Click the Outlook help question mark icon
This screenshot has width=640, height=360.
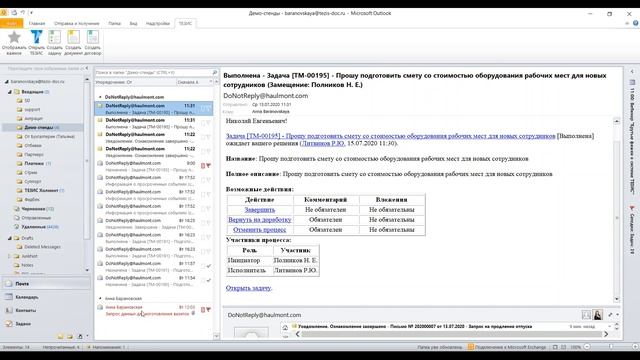tap(636, 23)
